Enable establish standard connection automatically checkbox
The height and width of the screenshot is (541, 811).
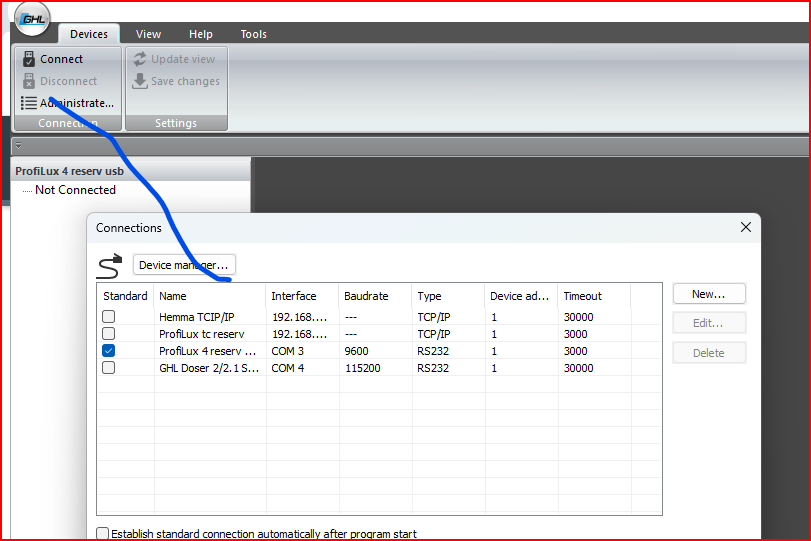tap(102, 533)
